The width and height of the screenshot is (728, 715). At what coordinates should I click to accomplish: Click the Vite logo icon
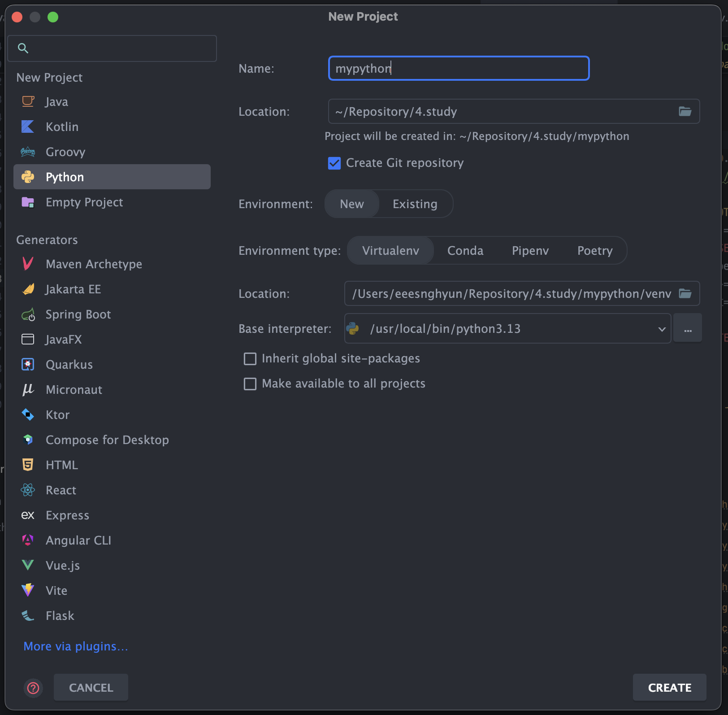coord(28,590)
